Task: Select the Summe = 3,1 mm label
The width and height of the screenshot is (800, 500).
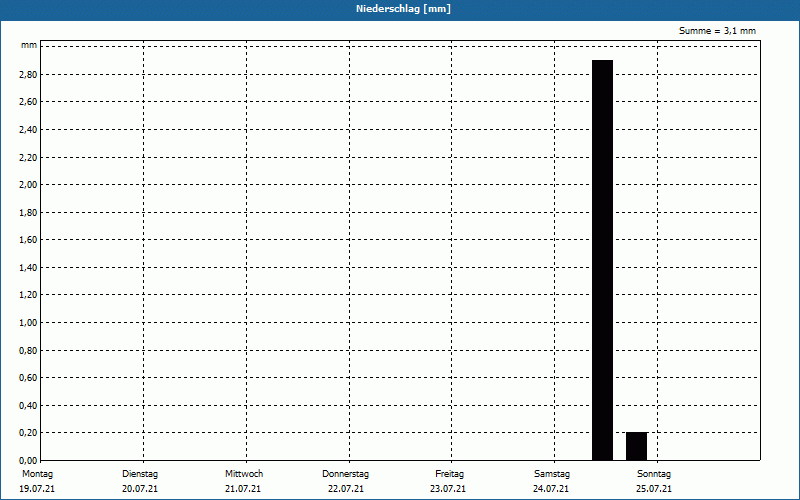Action: [x=717, y=31]
